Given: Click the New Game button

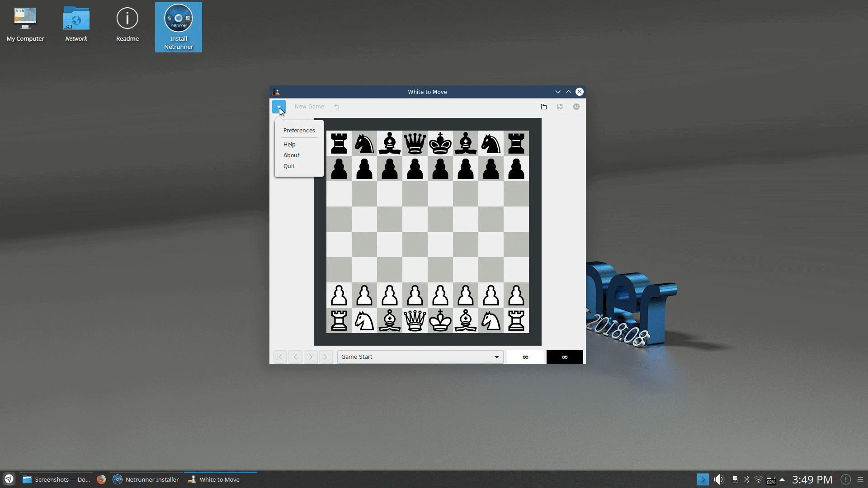Looking at the screenshot, I should tap(309, 106).
